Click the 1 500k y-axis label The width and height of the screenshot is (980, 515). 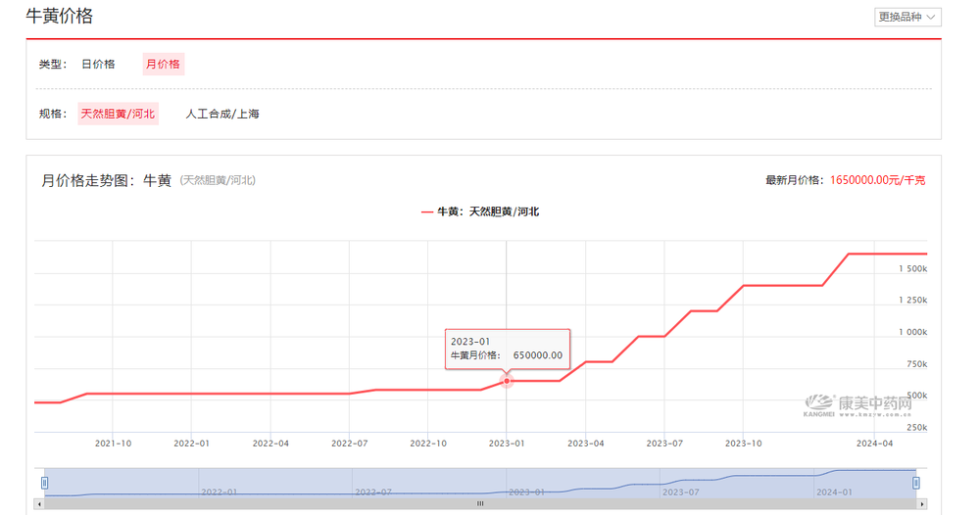pyautogui.click(x=913, y=268)
